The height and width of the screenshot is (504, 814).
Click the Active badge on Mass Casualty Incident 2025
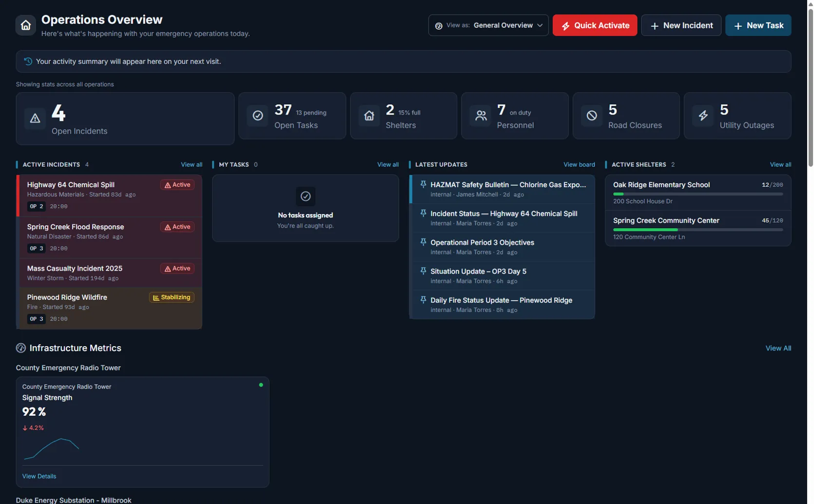coord(177,269)
